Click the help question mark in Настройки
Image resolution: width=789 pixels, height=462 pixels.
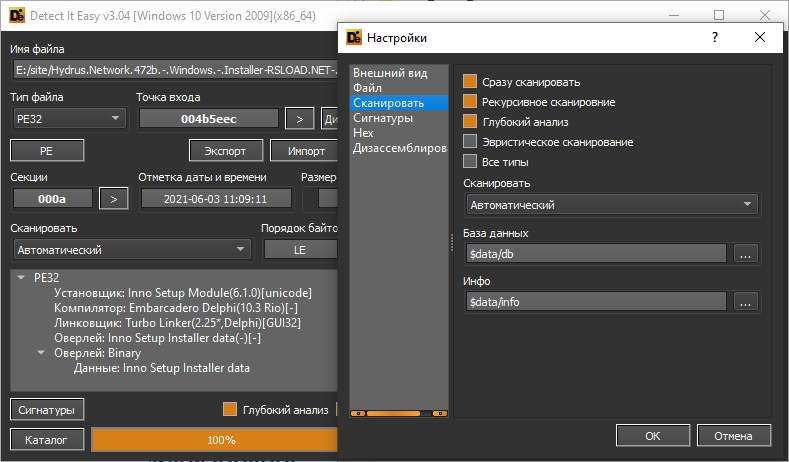[715, 37]
